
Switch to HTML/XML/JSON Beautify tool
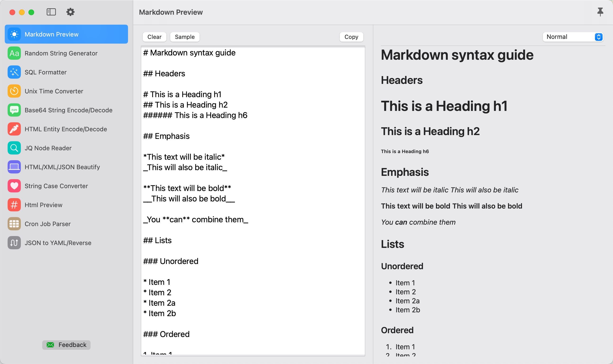(x=62, y=167)
